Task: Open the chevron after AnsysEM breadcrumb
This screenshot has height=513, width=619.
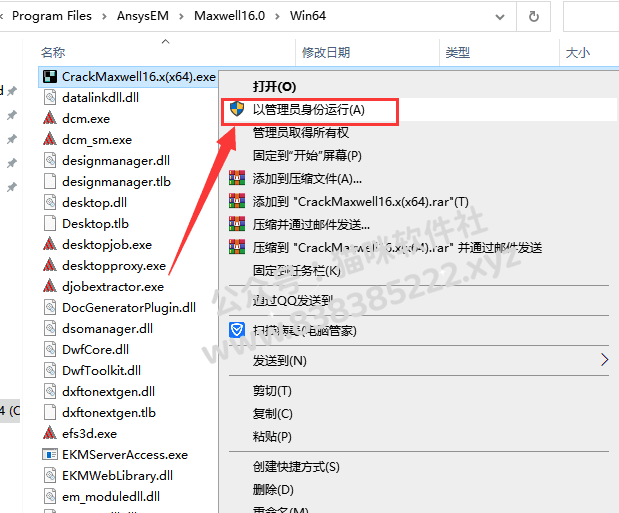Action: click(181, 16)
